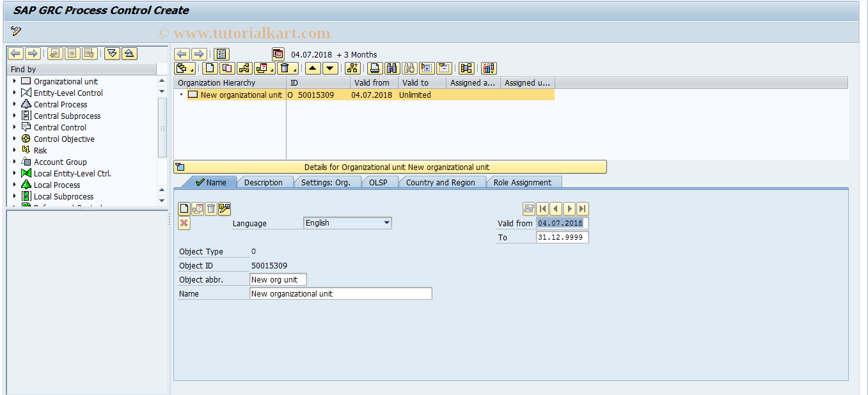The image size is (868, 395).
Task: Expand the Central Process node
Action: coord(14,104)
